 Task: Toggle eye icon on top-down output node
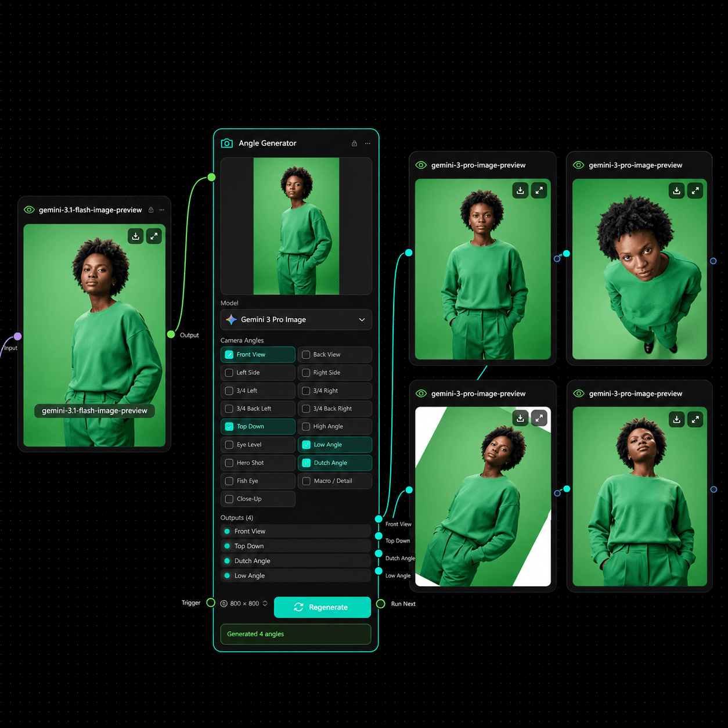pos(578,165)
